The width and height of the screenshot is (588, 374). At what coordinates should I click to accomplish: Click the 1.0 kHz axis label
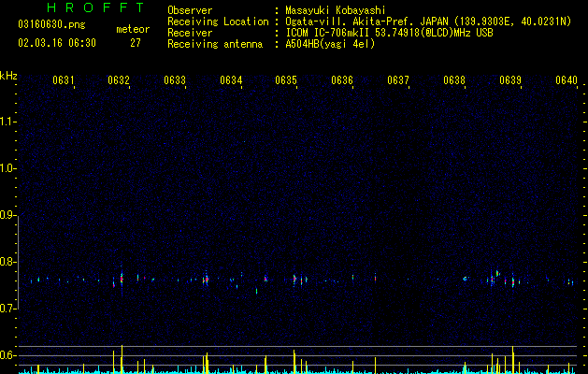click(x=7, y=168)
